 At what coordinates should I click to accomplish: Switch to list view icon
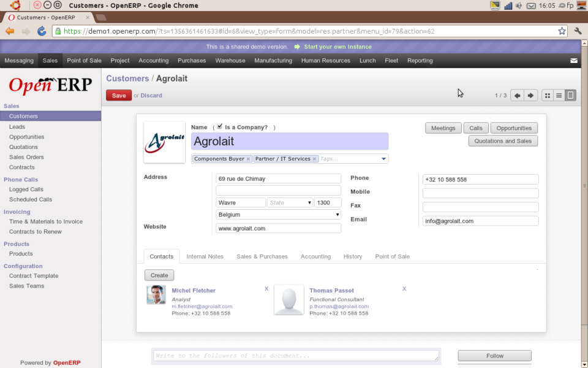(x=559, y=96)
